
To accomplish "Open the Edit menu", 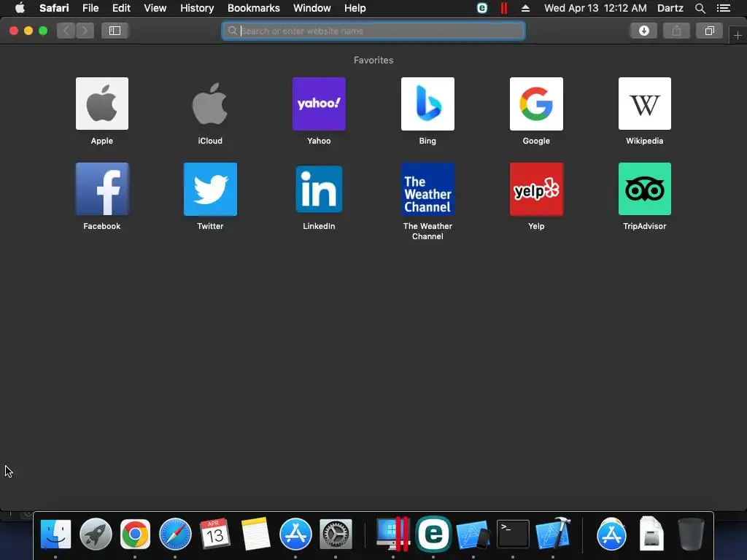I will 121,8.
